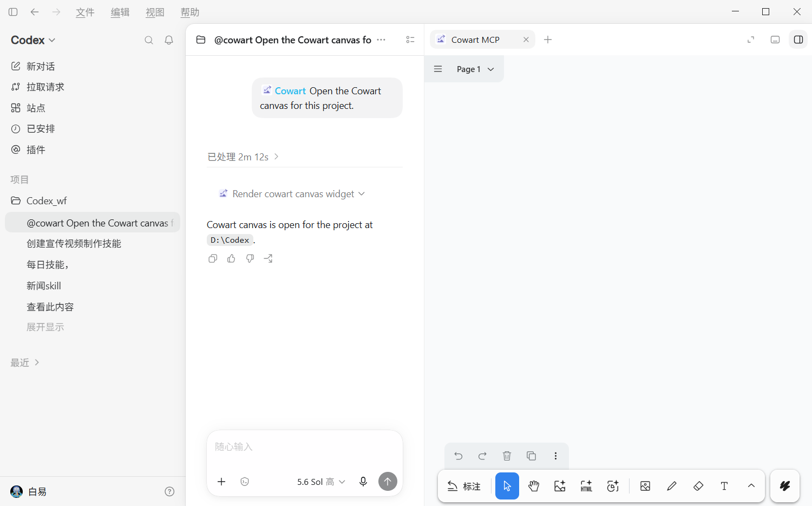Expand the Render cowart canvas widget step

tap(292, 194)
